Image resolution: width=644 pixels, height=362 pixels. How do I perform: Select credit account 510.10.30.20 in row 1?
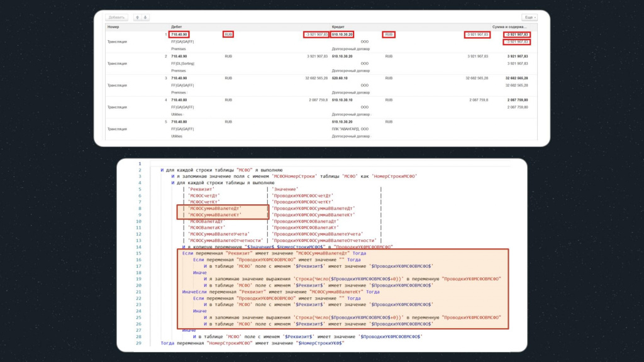(x=342, y=35)
